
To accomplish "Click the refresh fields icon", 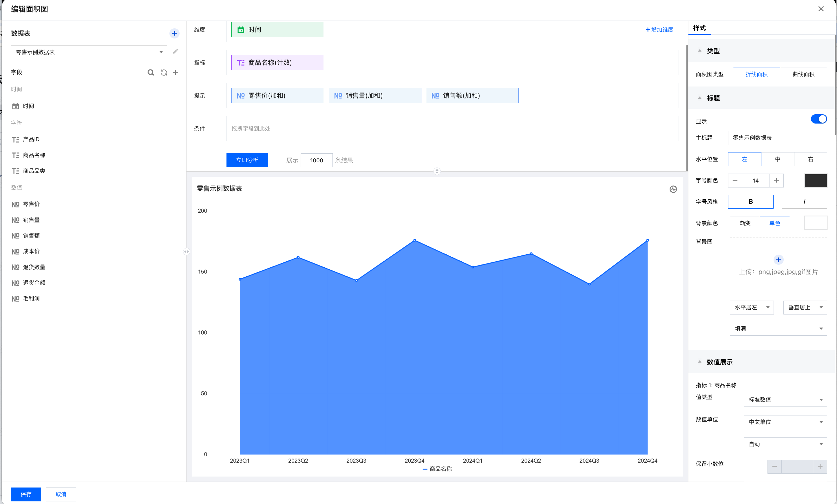I will point(164,72).
